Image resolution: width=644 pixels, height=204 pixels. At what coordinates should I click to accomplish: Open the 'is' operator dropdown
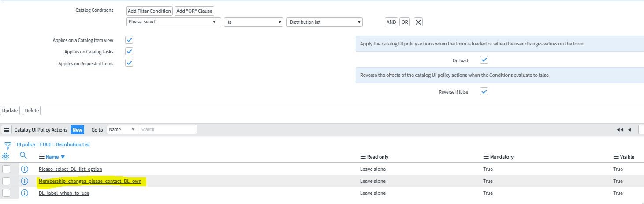tap(253, 22)
